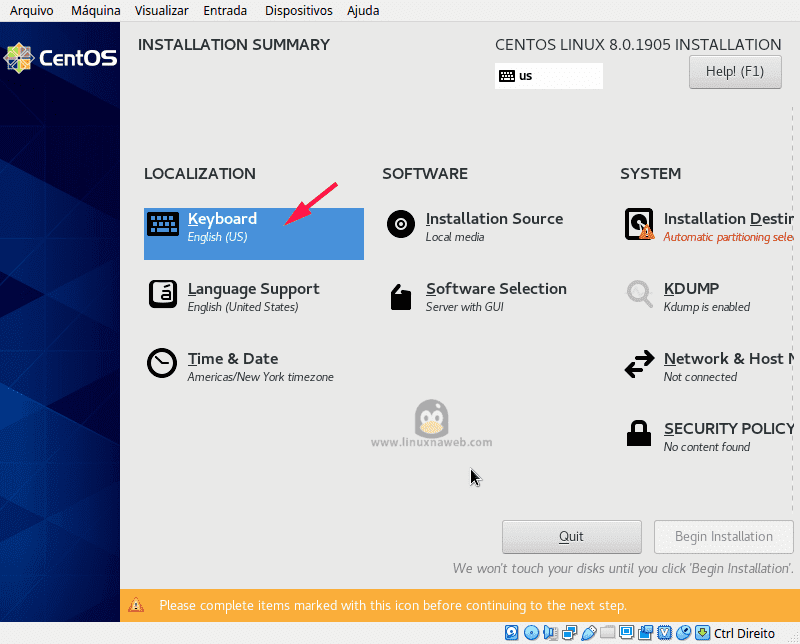Click the VirtualBox network status icon
Image resolution: width=800 pixels, height=644 pixels.
(569, 633)
